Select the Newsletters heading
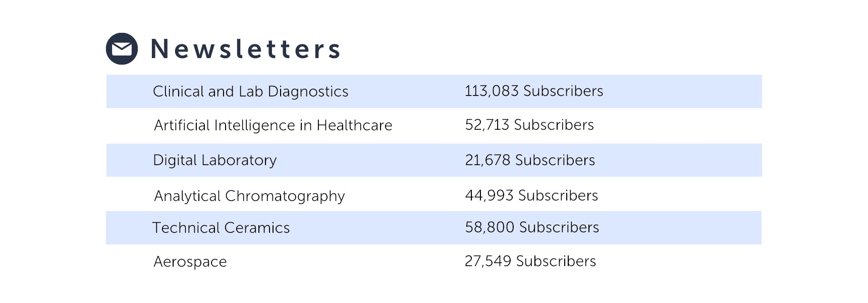The height and width of the screenshot is (303, 868). (x=246, y=49)
